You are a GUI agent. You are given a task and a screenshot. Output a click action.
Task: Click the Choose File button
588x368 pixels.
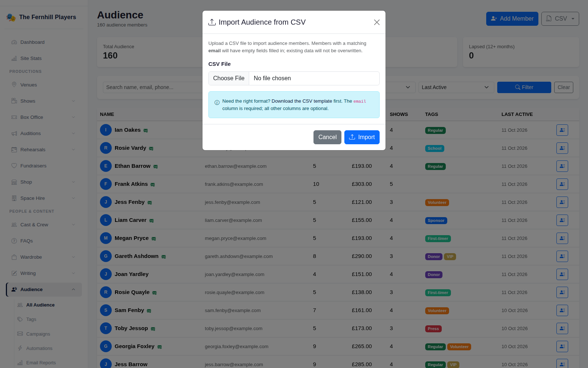[x=229, y=78]
